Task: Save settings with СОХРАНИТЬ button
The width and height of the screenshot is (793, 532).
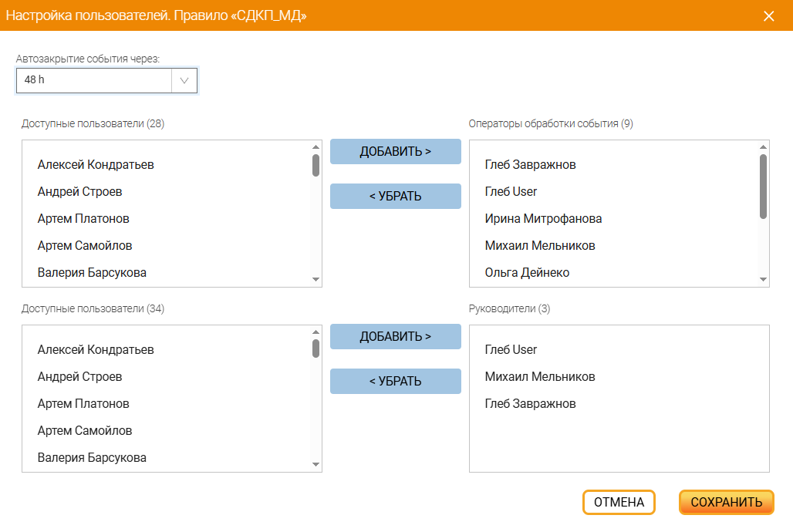Action: pos(726,503)
